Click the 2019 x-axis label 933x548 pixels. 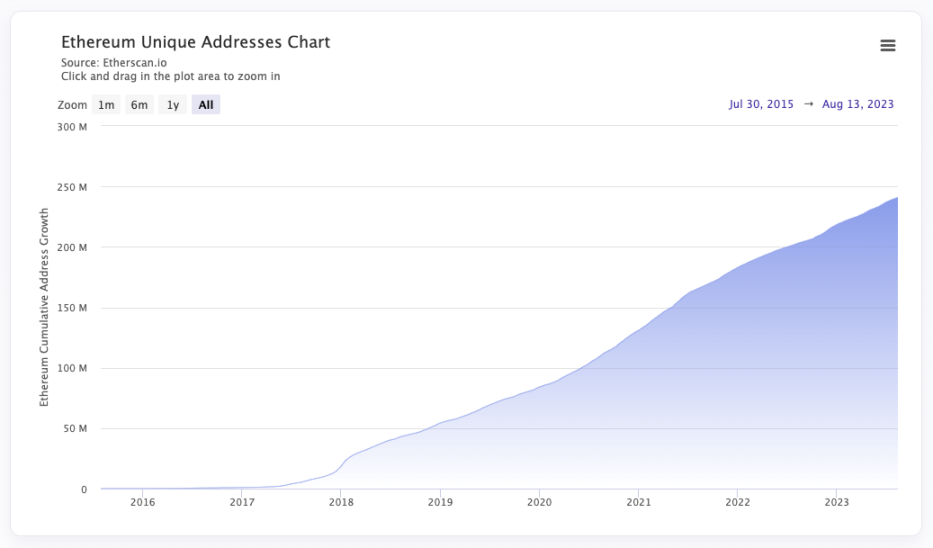click(440, 503)
